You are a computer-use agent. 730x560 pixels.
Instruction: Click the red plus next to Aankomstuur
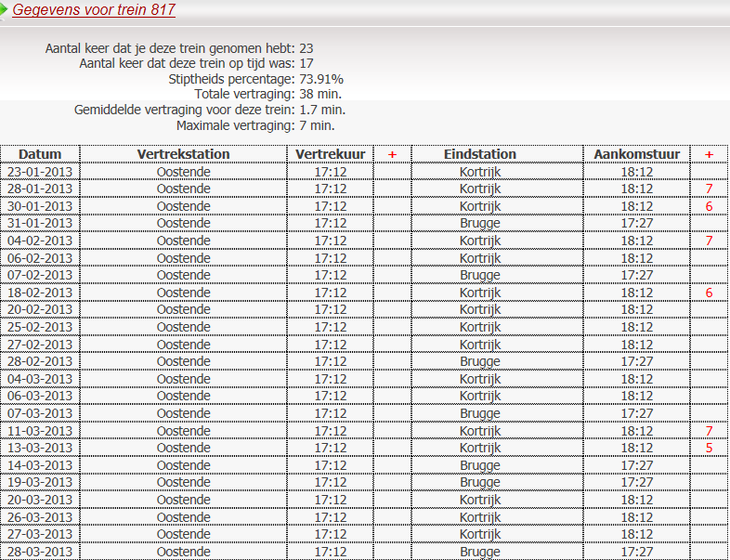tap(709, 154)
